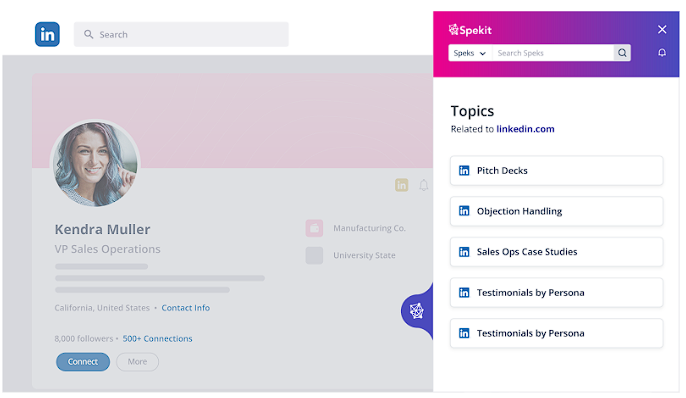This screenshot has height=398, width=686.
Task: Click the LinkedIn logo icon
Action: [47, 34]
